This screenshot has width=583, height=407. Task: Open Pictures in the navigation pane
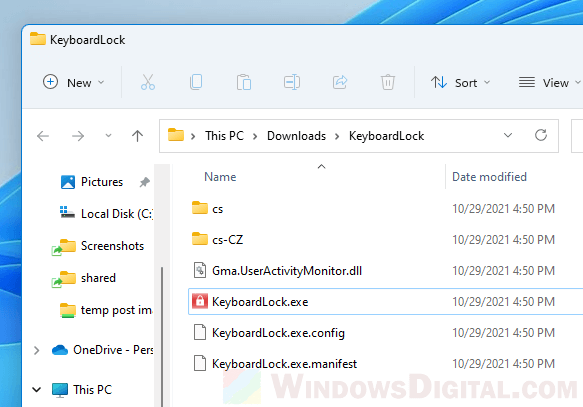[x=102, y=182]
